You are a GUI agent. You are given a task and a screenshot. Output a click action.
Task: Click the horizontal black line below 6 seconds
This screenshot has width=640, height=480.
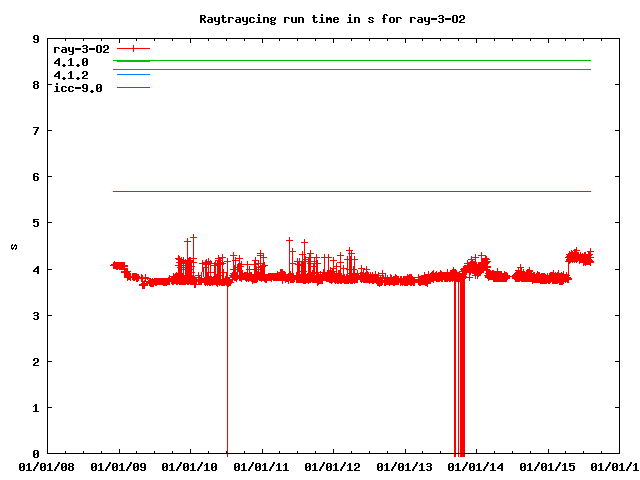[x=350, y=191]
